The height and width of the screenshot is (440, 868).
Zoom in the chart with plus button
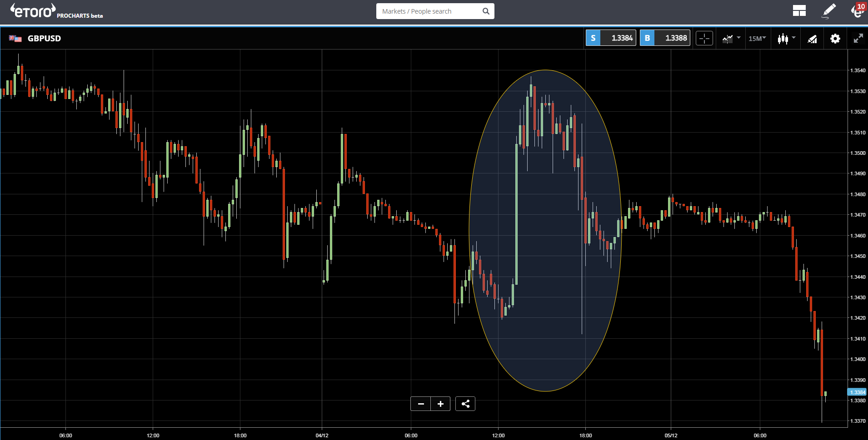[440, 404]
